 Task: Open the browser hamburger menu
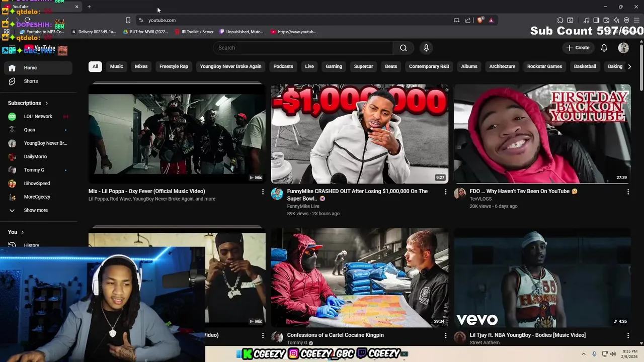637,20
